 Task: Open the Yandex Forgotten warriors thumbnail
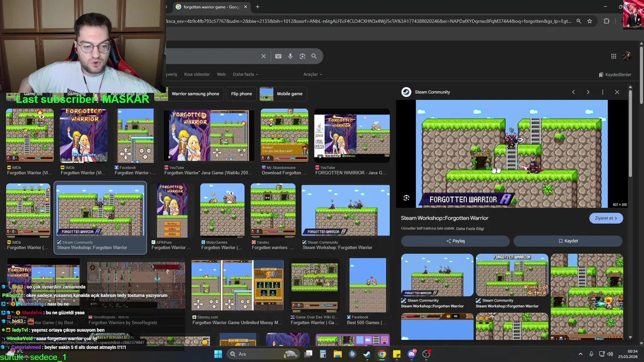273,211
